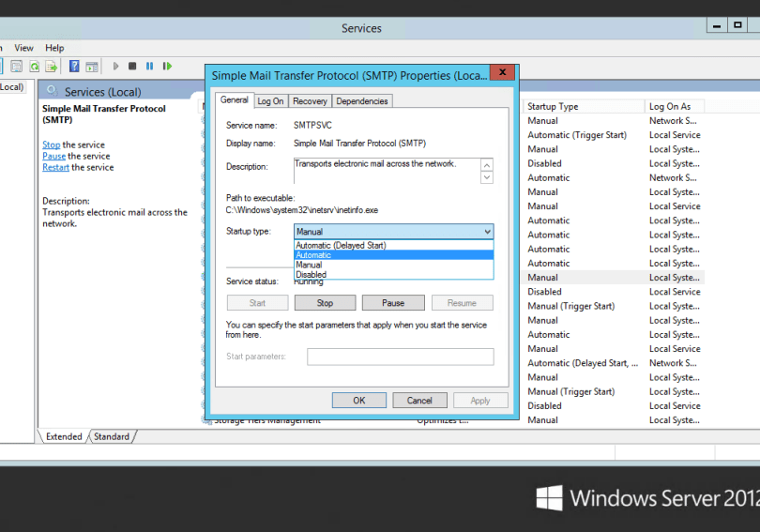Switch to the General tab

pyautogui.click(x=235, y=99)
